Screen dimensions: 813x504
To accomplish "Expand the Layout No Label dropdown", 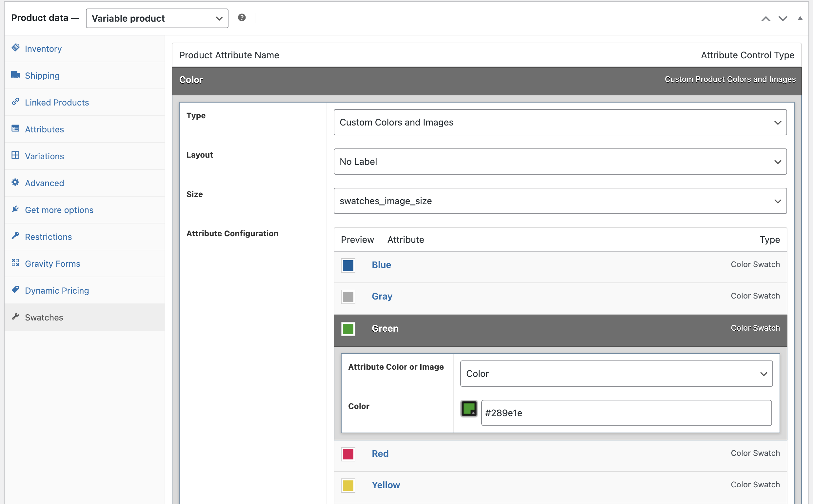I will click(x=560, y=162).
